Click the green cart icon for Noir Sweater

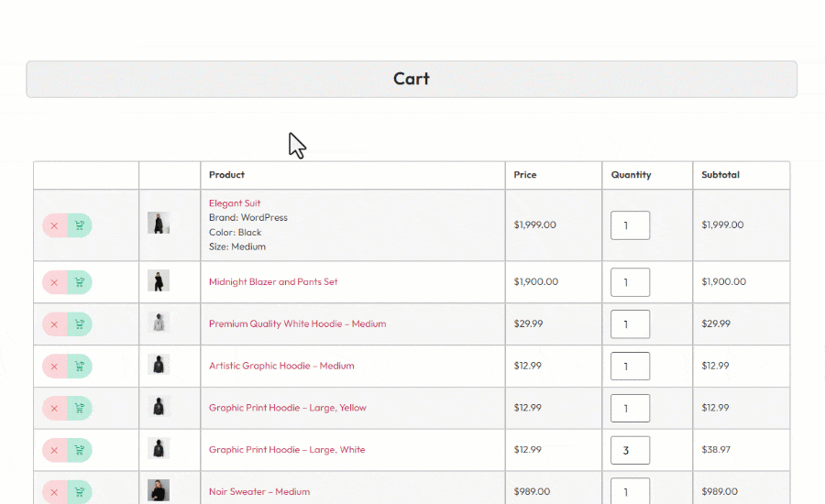click(80, 492)
